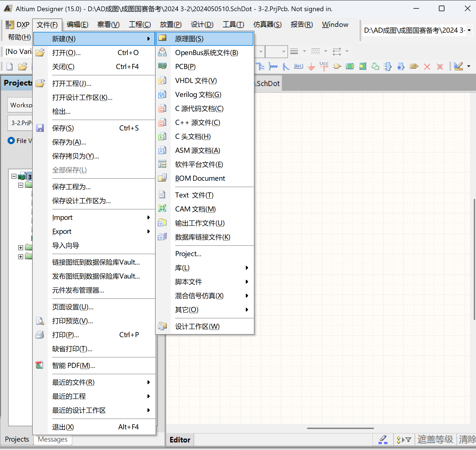This screenshot has height=450, width=476.
Task: Click the new document icon in toolbar
Action: pyautogui.click(x=10, y=66)
